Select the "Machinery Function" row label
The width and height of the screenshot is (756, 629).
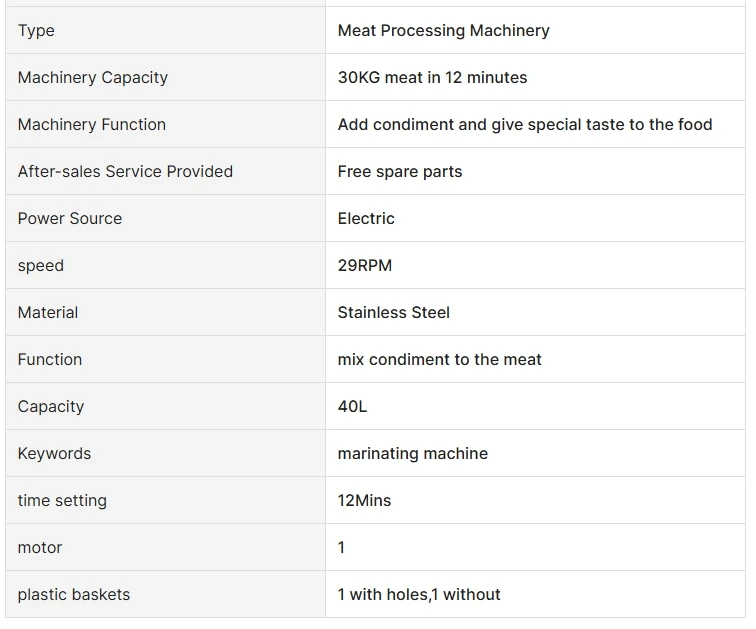(x=92, y=125)
